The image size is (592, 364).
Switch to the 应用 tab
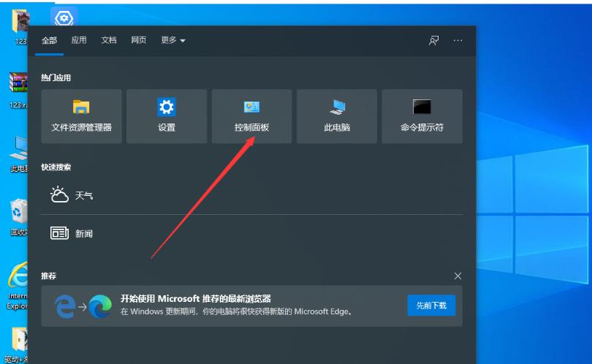pyautogui.click(x=79, y=40)
